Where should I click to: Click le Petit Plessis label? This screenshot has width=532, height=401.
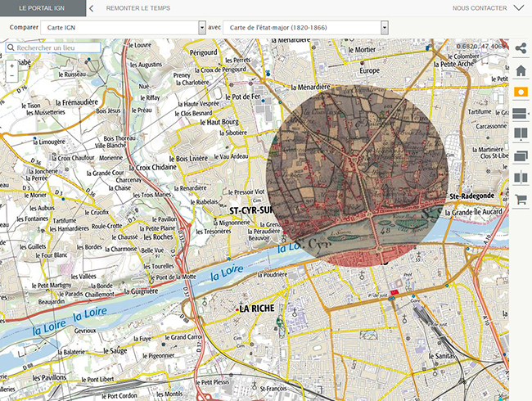click(x=213, y=381)
